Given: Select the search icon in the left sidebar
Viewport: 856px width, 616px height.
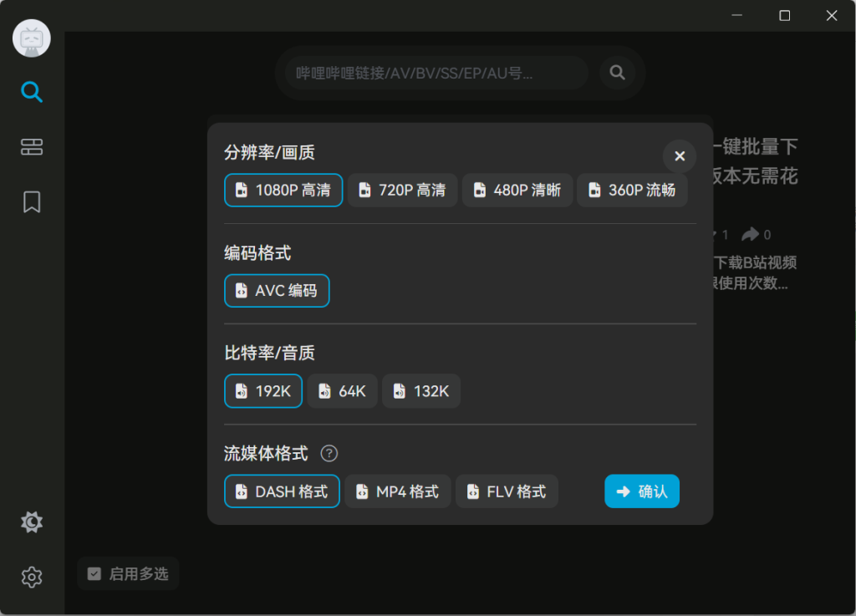Looking at the screenshot, I should click(31, 92).
